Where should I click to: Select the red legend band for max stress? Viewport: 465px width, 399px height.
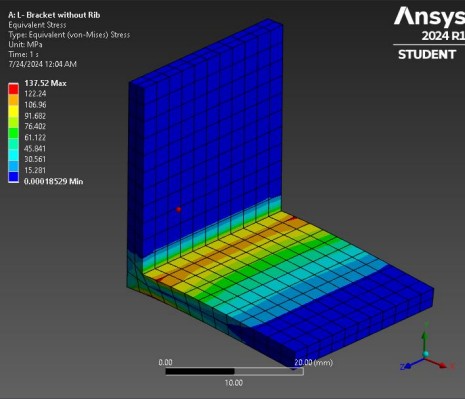(x=14, y=89)
